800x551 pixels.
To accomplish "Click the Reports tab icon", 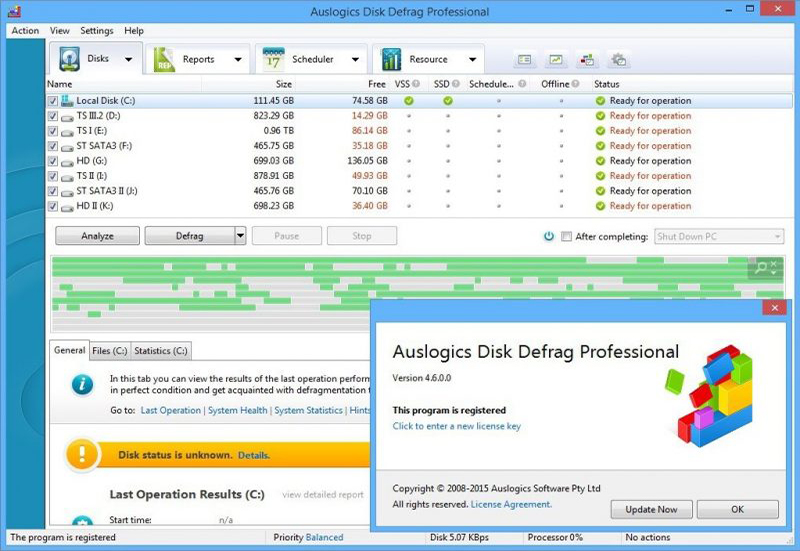I will (x=164, y=59).
